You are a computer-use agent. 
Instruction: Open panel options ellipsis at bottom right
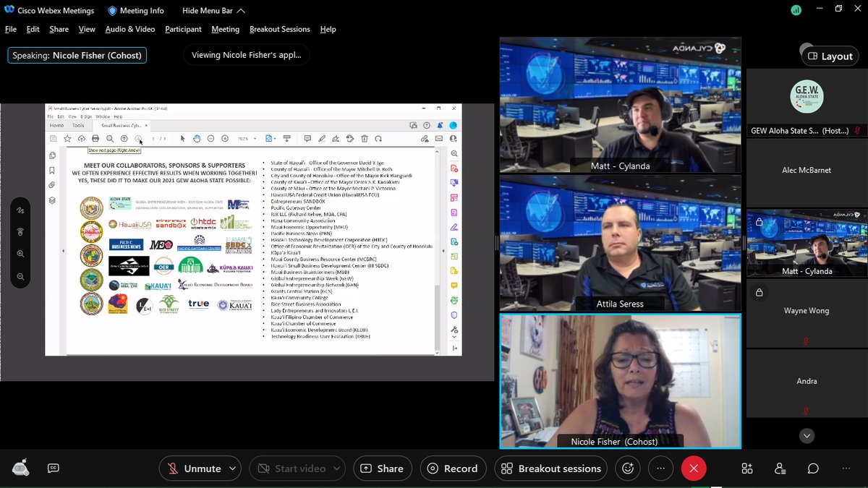(x=846, y=468)
